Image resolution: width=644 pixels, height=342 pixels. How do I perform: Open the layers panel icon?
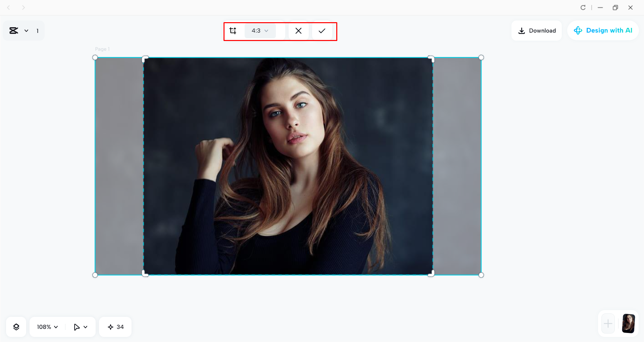coord(16,327)
